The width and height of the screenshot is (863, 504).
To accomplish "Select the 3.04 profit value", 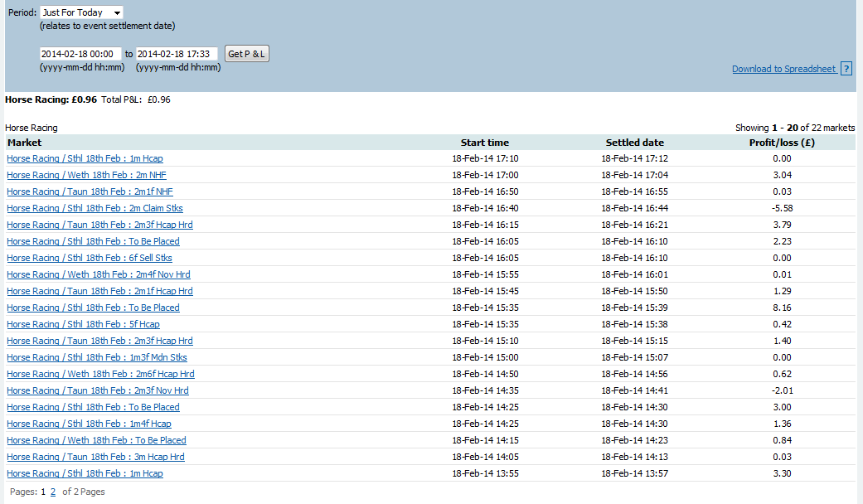I will click(x=782, y=175).
